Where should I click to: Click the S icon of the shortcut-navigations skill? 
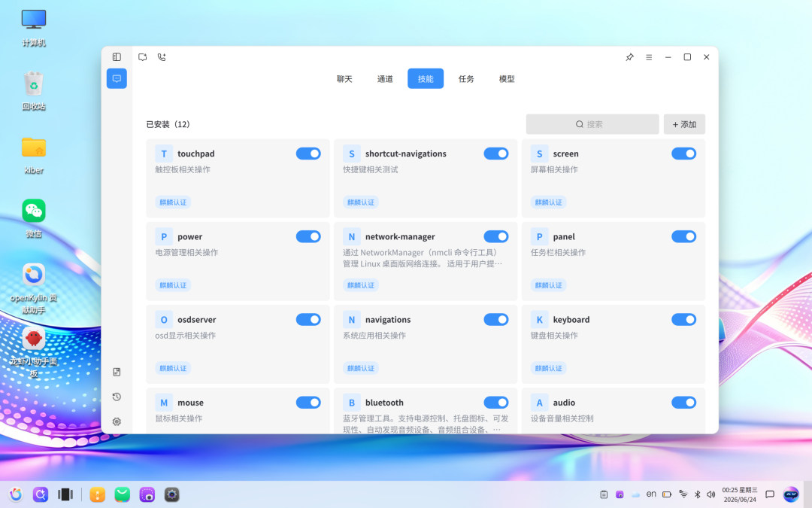click(x=352, y=154)
